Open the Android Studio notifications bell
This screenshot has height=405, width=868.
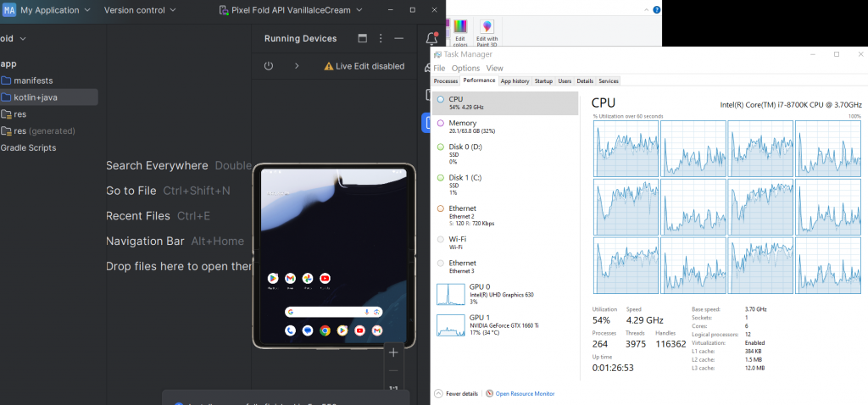431,38
